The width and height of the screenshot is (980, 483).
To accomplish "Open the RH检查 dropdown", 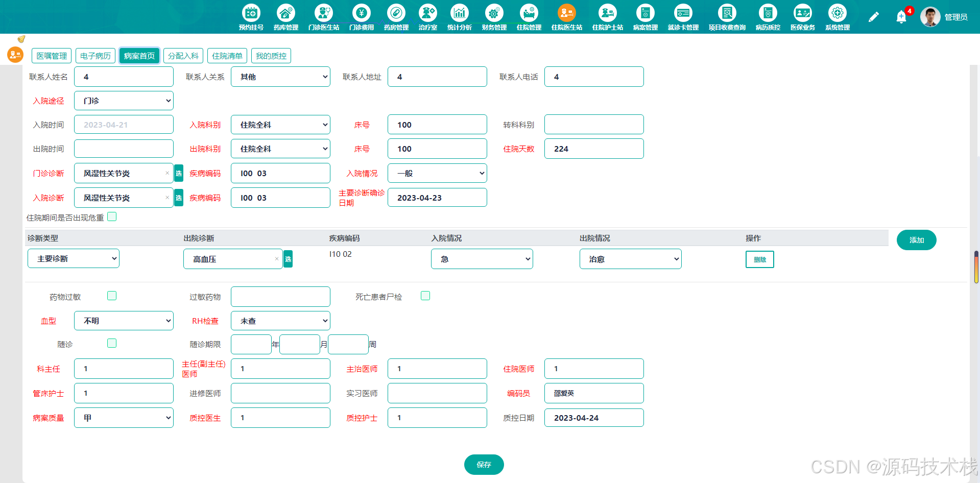I will (x=280, y=321).
